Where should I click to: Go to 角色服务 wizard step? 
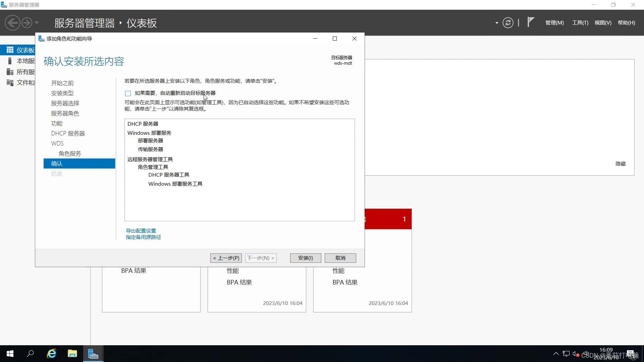(70, 154)
